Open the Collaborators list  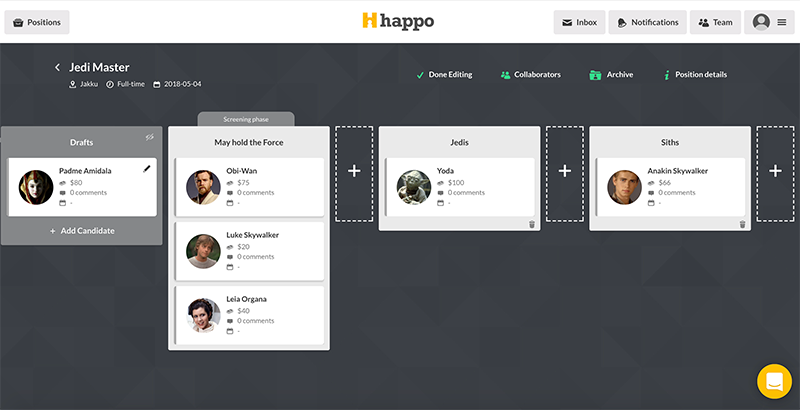[530, 75]
